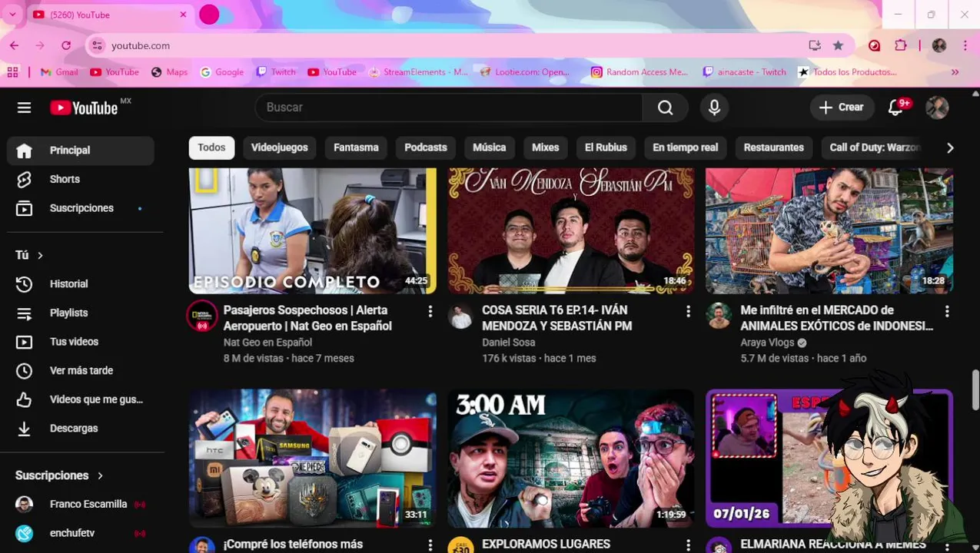Screen dimensions: 980x553
Task: Play the Indonesia animal market thumbnail
Action: [x=829, y=231]
